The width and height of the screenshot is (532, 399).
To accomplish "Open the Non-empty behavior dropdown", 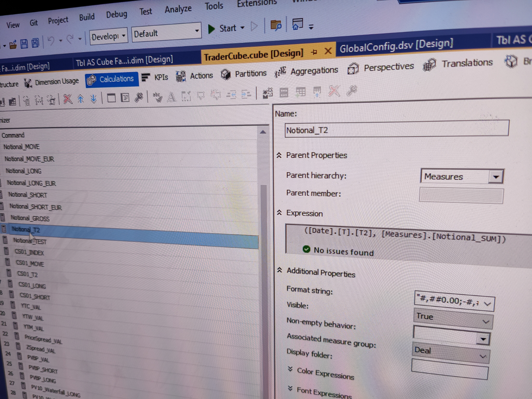I will (x=483, y=339).
